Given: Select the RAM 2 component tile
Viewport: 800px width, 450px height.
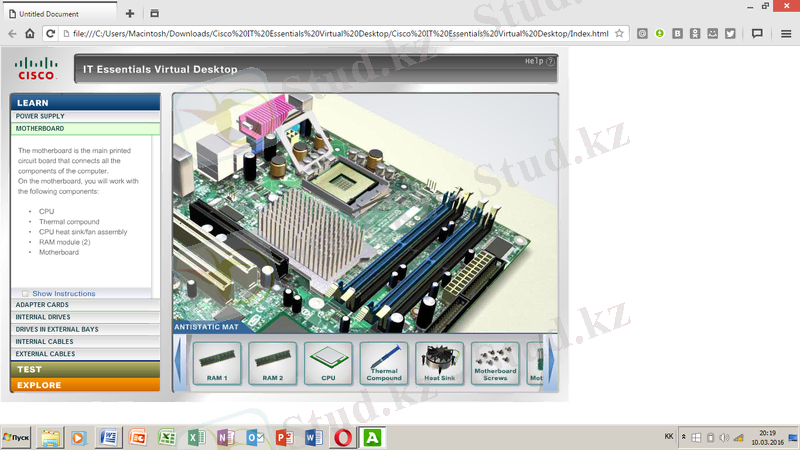Looking at the screenshot, I should click(272, 363).
